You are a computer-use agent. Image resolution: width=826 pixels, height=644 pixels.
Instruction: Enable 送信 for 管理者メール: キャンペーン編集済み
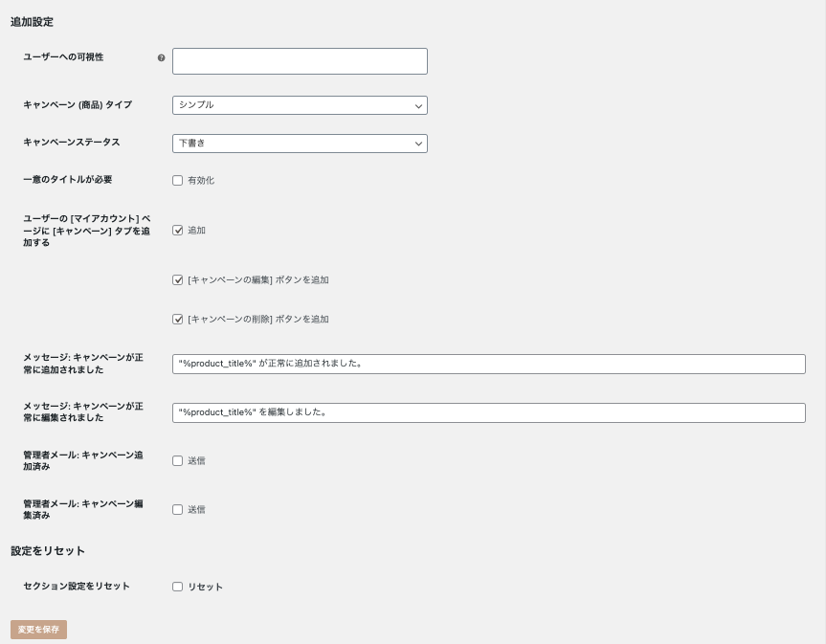[x=177, y=510]
